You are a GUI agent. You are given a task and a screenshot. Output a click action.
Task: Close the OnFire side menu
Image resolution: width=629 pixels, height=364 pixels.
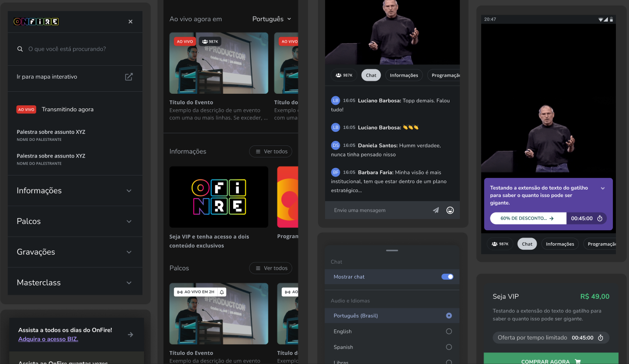coord(130,22)
